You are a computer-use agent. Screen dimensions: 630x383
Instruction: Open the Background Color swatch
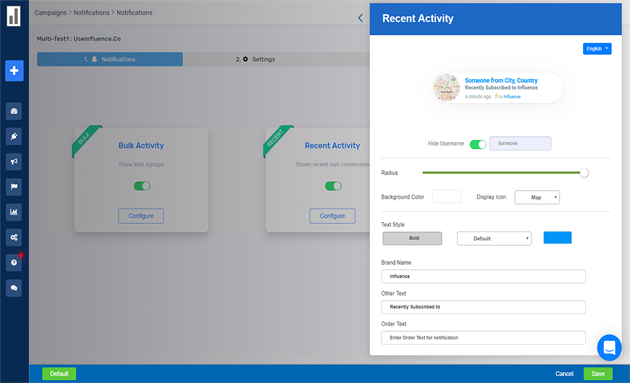coord(446,197)
